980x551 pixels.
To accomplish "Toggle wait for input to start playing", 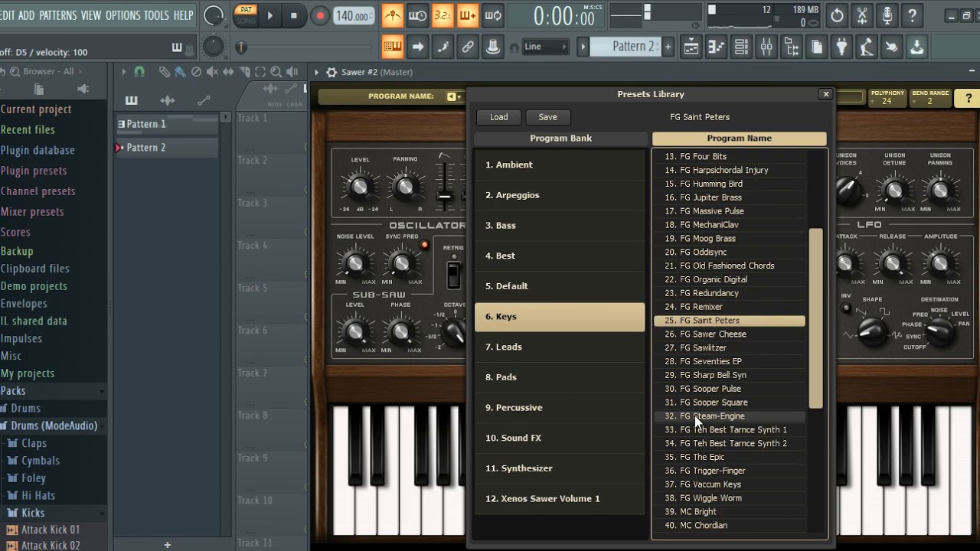I will (417, 15).
